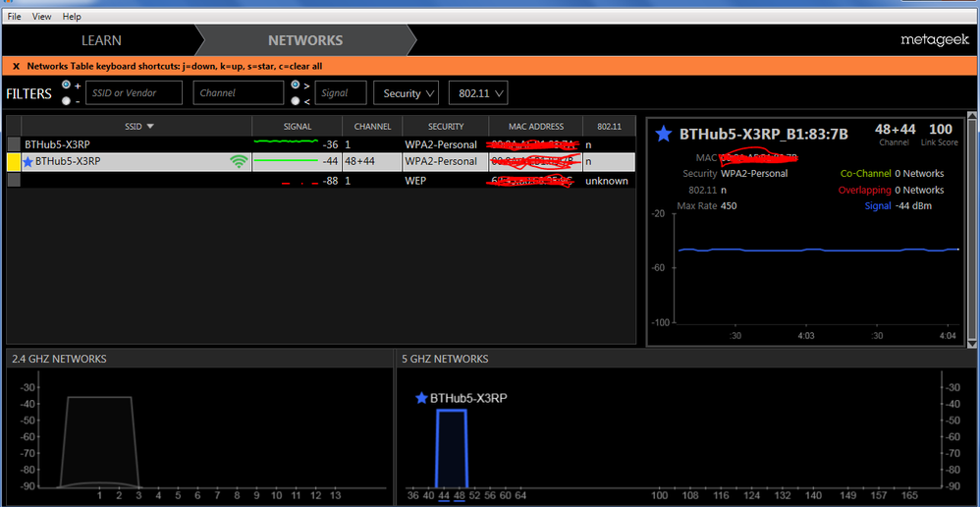Select the plus include filter radio button
Screen dimensions: 980x507
click(66, 84)
